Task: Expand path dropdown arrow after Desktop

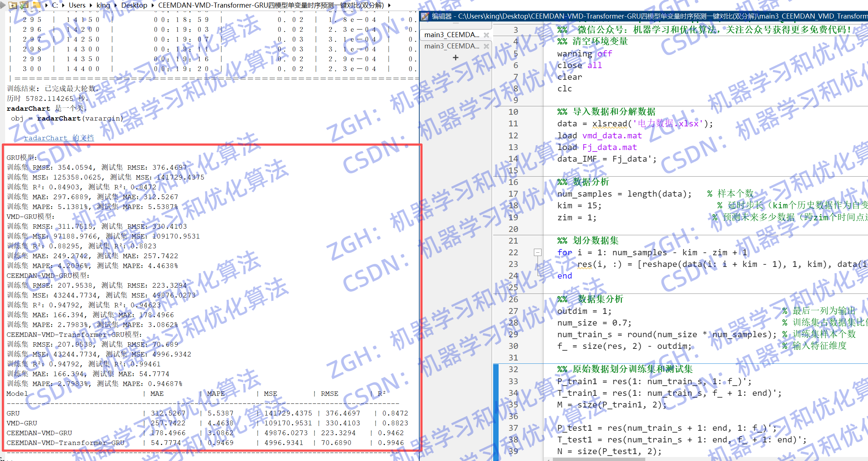Action: coord(153,5)
